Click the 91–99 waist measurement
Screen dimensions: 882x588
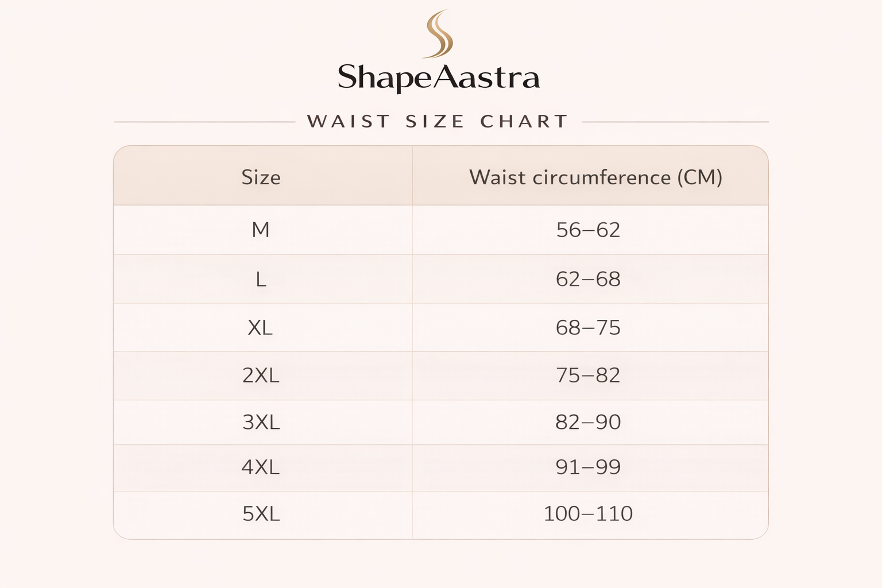[x=588, y=467]
